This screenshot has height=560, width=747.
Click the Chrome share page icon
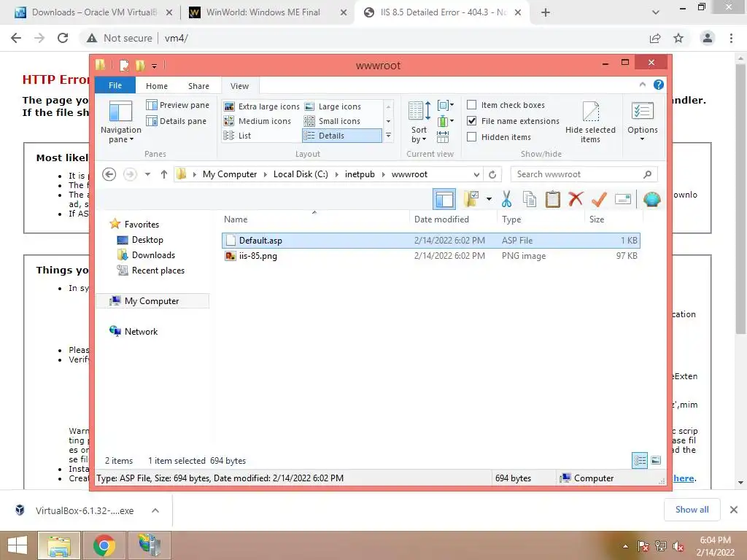pos(655,38)
